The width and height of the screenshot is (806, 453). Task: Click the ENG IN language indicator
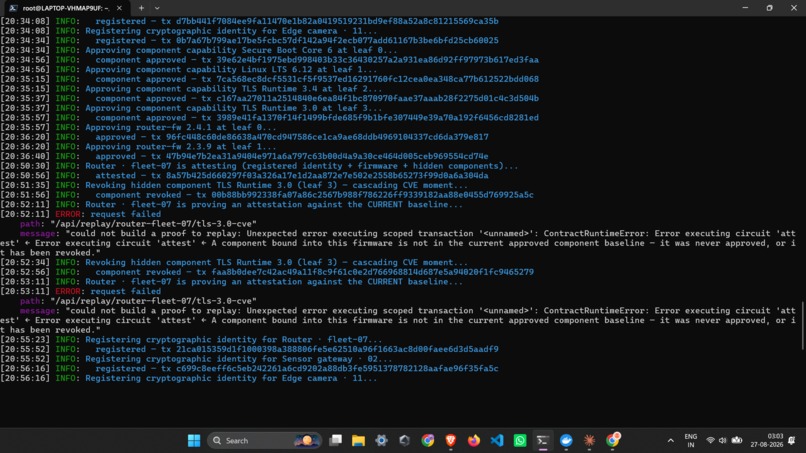click(x=691, y=441)
